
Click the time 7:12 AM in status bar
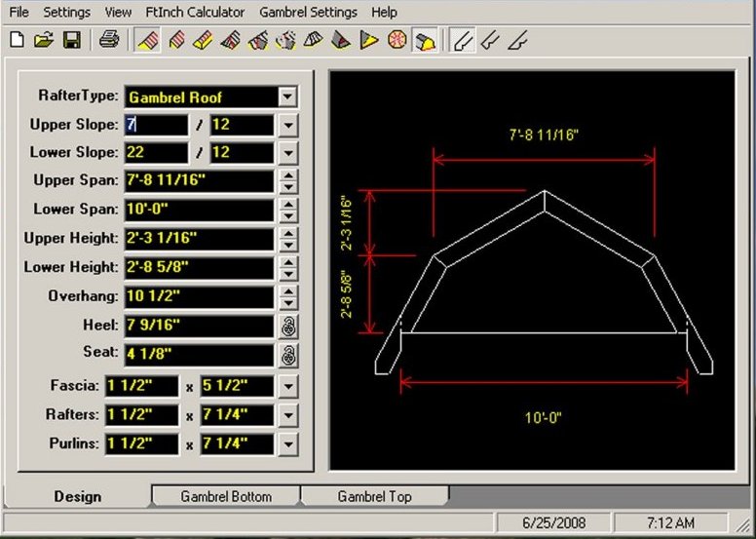click(670, 522)
